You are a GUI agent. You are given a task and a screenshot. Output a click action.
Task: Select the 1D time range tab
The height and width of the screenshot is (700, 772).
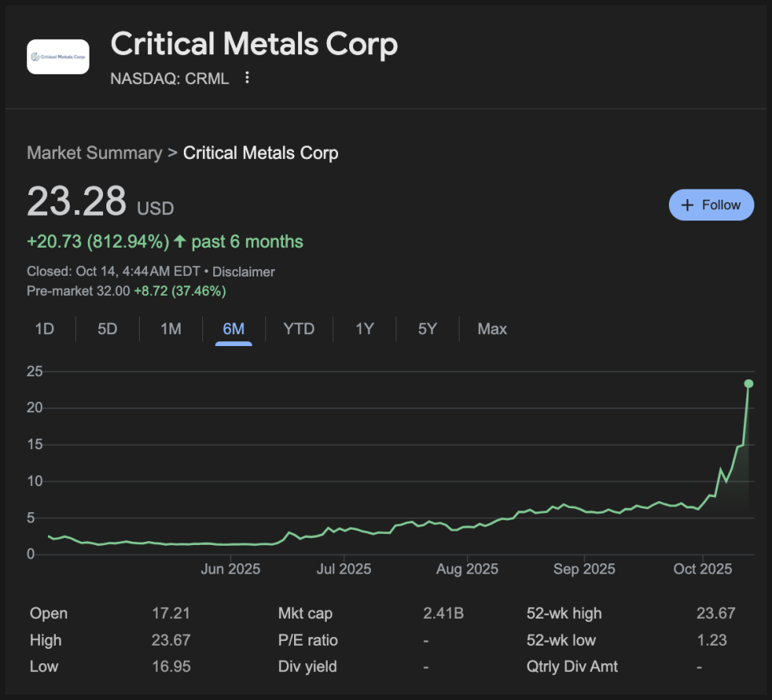tap(45, 328)
